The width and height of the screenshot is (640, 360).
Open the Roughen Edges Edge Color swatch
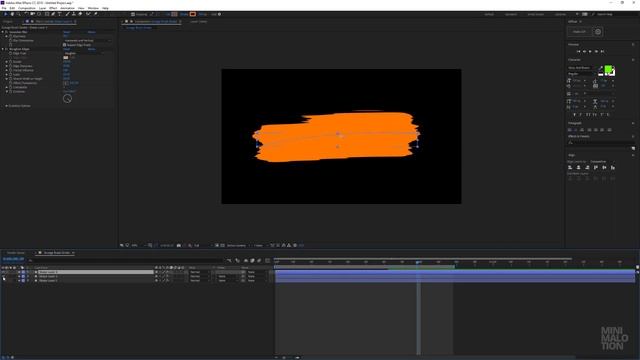coord(66,58)
